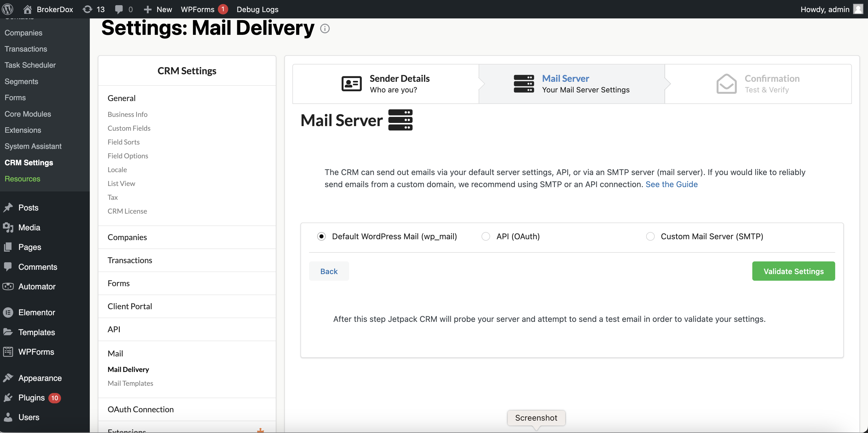This screenshot has height=433, width=868.
Task: Click the Back button
Action: pos(329,271)
